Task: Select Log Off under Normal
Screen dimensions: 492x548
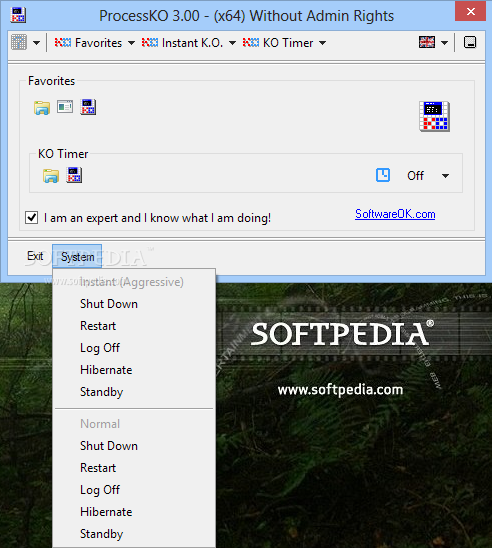Action: [134, 490]
